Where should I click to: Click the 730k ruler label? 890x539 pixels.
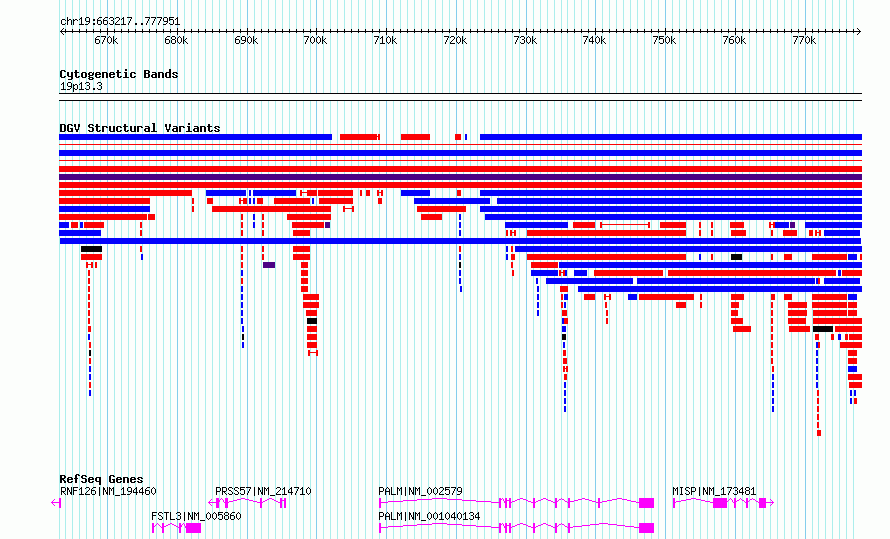point(525,41)
